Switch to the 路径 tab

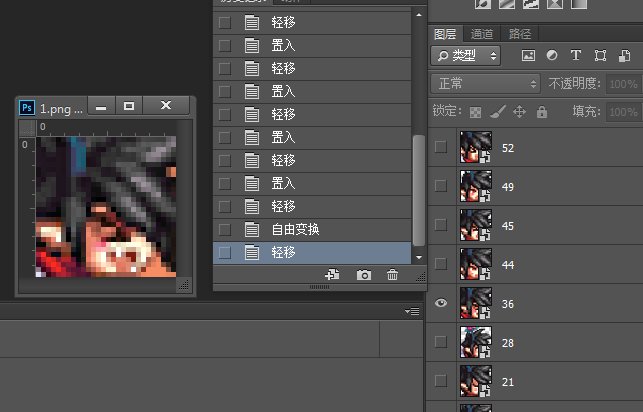pos(520,34)
